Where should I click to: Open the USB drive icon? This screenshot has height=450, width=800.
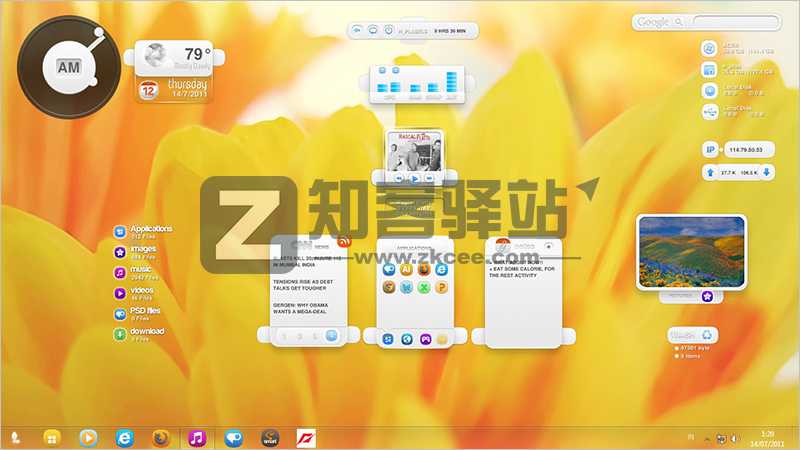click(x=709, y=112)
